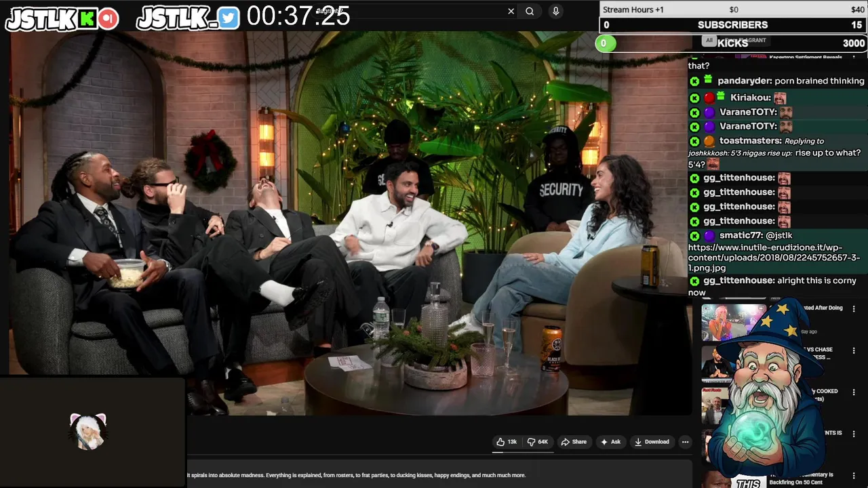Click Kiriakou's green moderation icon
868x488 pixels.
coord(694,98)
